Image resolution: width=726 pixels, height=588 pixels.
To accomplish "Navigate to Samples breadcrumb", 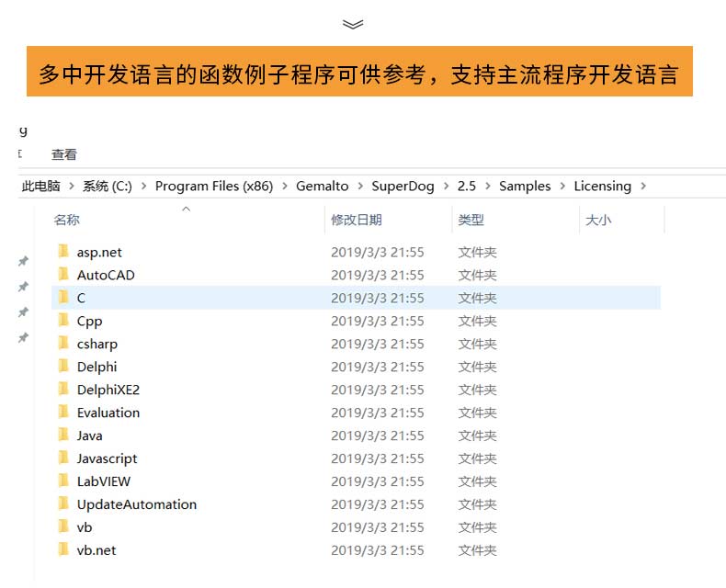I will (x=525, y=187).
